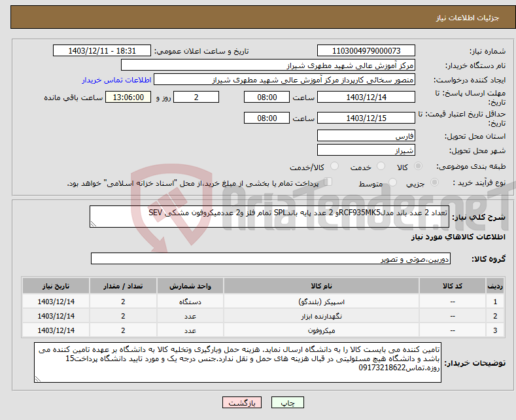Click the واحد شمارش column header
Screen dimensions: 516x420
190,286
